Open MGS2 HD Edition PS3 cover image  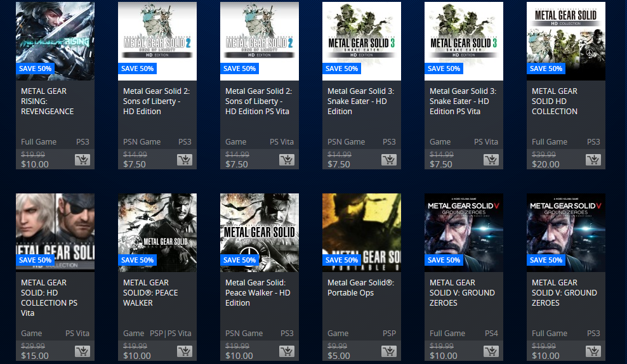tap(157, 41)
